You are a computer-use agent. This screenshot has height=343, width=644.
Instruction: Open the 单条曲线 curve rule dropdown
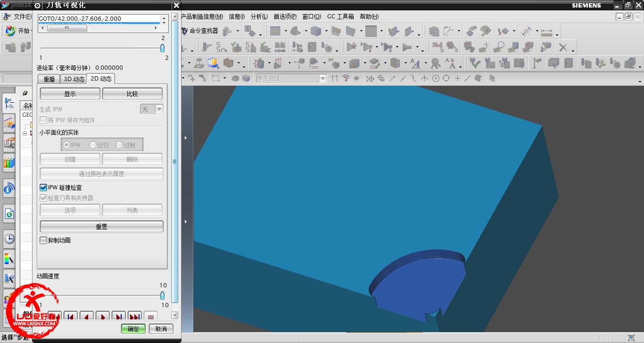point(291,78)
